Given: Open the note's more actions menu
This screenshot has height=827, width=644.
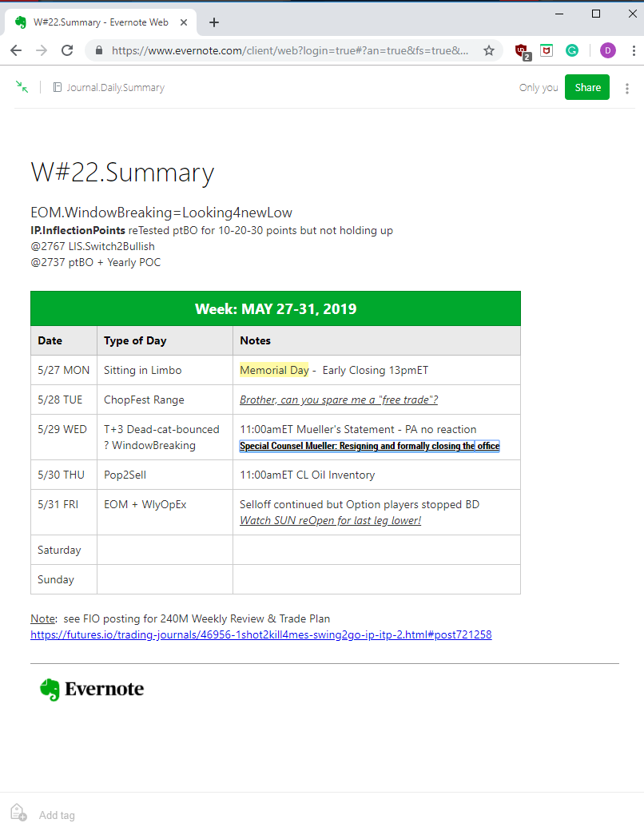Looking at the screenshot, I should coord(627,88).
